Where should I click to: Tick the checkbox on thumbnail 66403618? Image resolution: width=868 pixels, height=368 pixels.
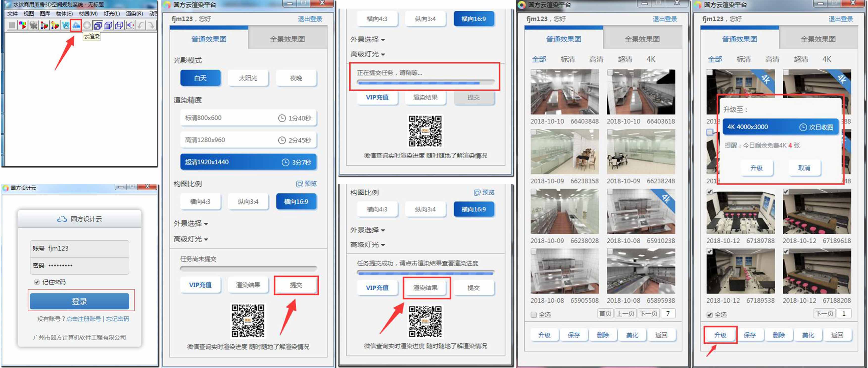[610, 72]
